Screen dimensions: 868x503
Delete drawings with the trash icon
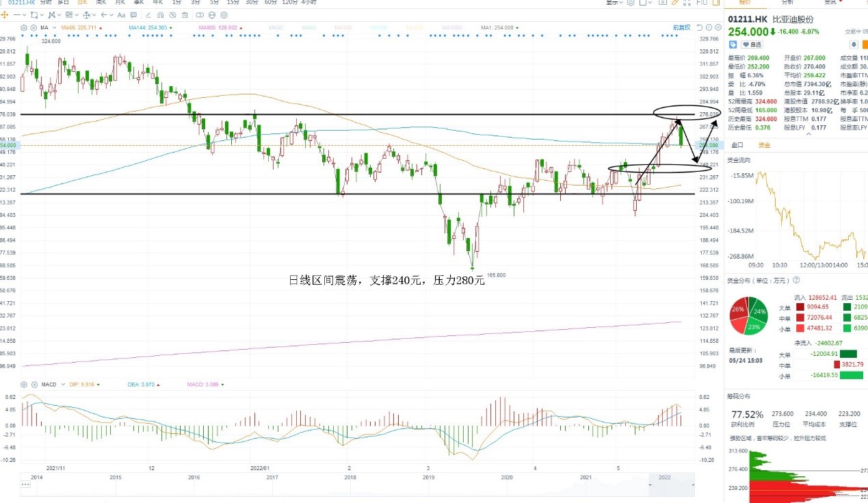coord(185,15)
